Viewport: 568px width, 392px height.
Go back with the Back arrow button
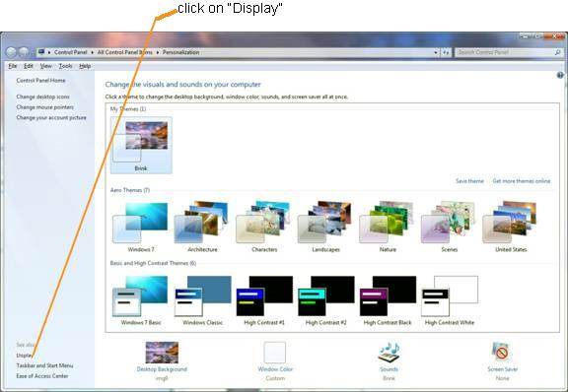click(11, 52)
